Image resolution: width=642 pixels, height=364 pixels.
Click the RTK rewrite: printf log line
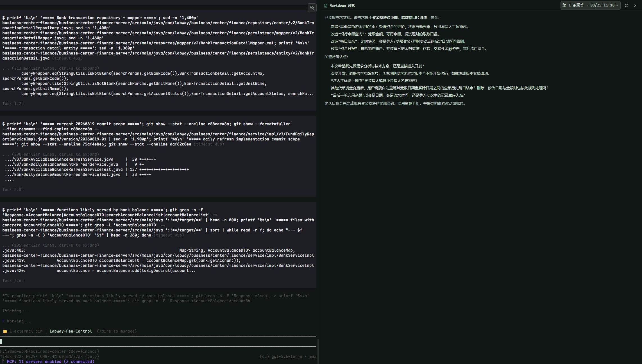point(156,298)
